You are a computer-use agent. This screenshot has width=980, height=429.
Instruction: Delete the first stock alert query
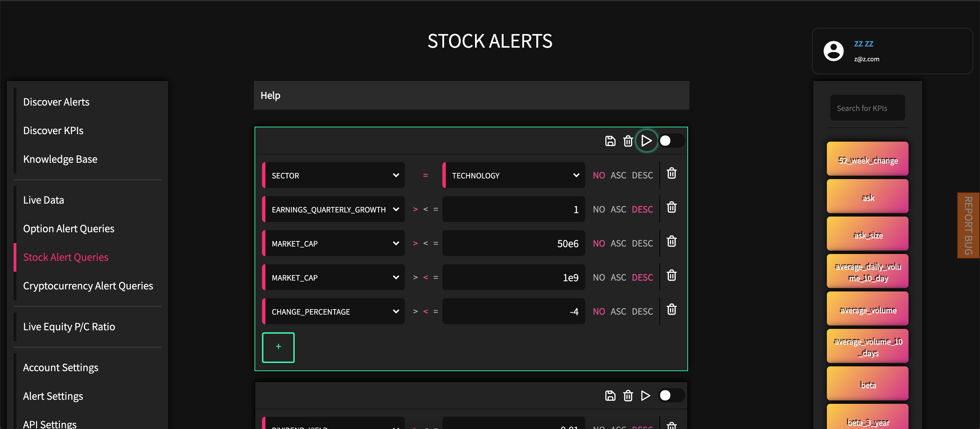click(x=628, y=141)
